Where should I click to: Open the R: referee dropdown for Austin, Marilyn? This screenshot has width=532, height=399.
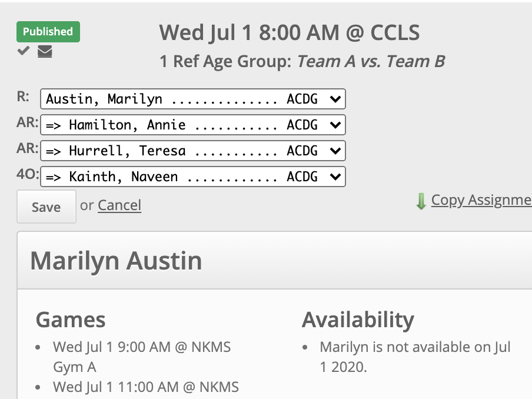click(x=192, y=99)
